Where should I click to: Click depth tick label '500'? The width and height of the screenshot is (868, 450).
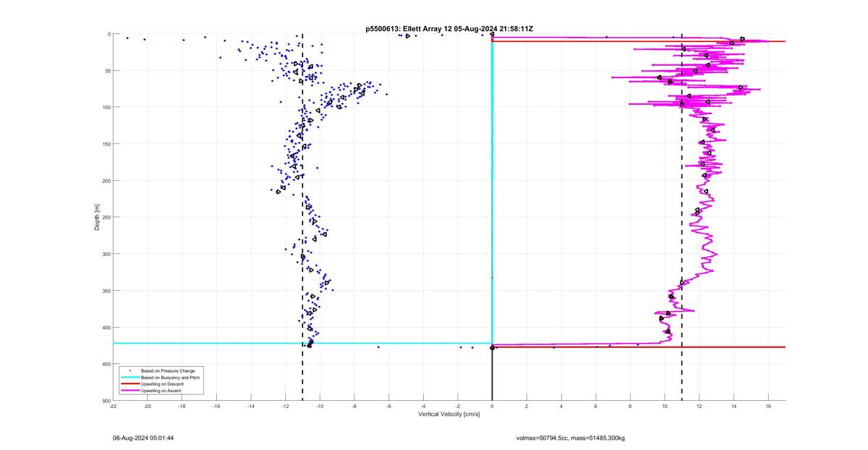(x=106, y=400)
